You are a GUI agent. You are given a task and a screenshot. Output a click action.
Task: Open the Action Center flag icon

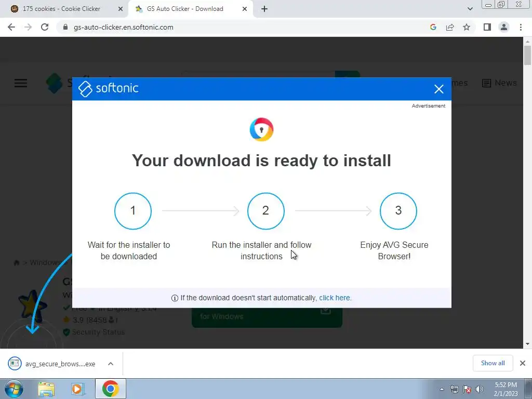[x=467, y=389]
